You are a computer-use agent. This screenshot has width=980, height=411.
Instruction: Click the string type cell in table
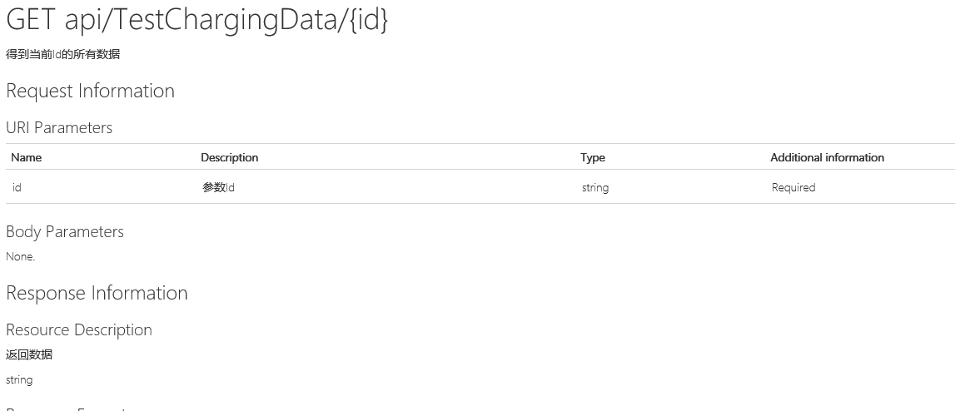[x=594, y=188]
